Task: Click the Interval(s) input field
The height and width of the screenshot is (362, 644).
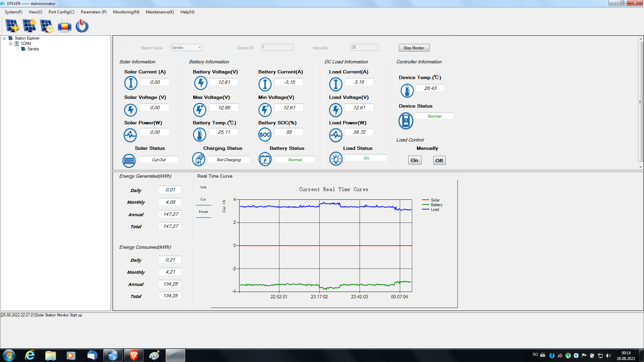Action: (x=364, y=47)
